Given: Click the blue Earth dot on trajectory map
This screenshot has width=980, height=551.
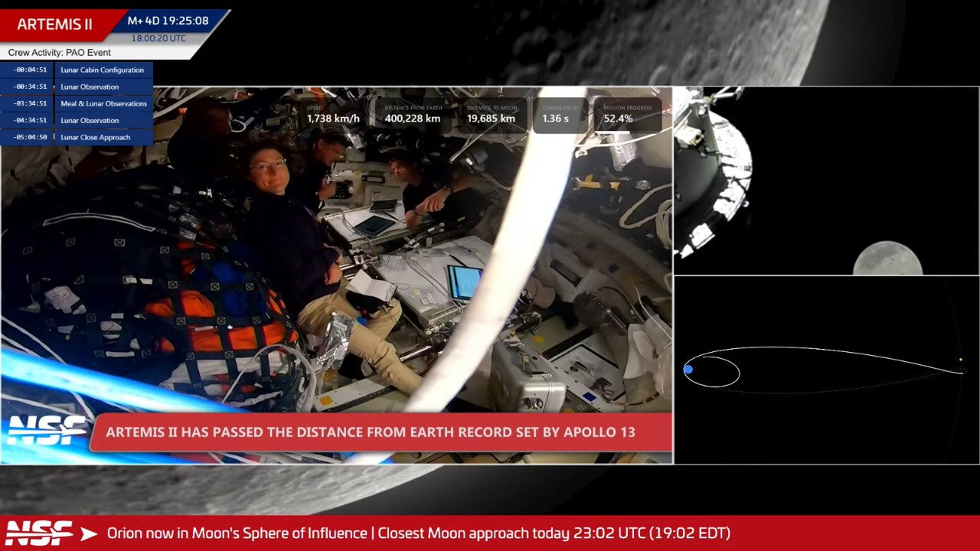Looking at the screenshot, I should coord(688,370).
